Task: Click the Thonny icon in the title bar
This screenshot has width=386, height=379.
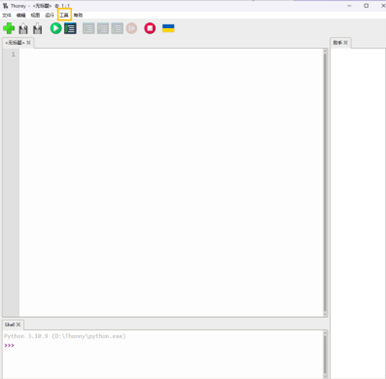Action: (5, 6)
